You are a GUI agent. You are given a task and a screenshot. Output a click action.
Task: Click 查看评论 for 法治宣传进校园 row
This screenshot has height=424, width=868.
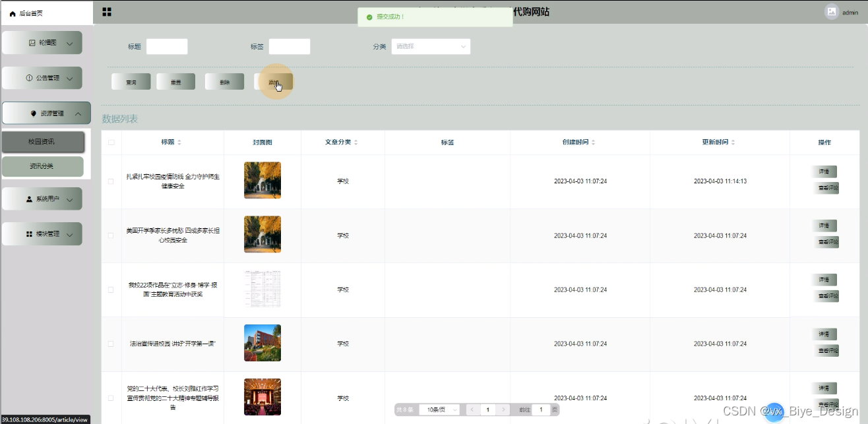(826, 350)
